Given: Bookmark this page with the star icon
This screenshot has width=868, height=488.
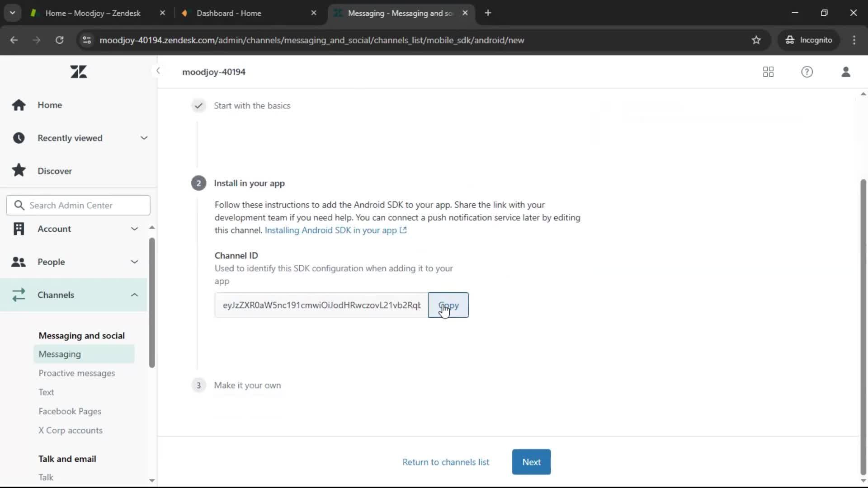Looking at the screenshot, I should [x=756, y=40].
